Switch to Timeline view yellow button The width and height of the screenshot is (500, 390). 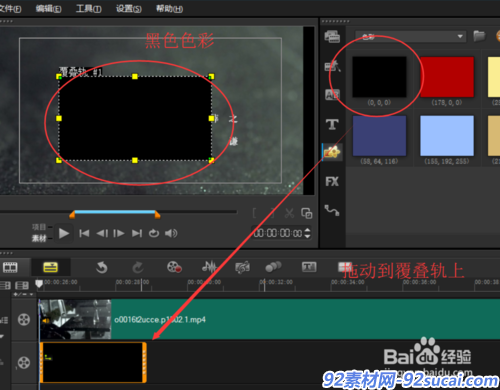[51, 267]
